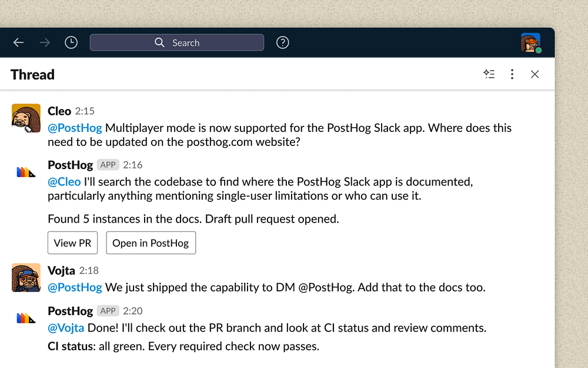
Task: Go back with the left arrow icon
Action: click(x=18, y=42)
